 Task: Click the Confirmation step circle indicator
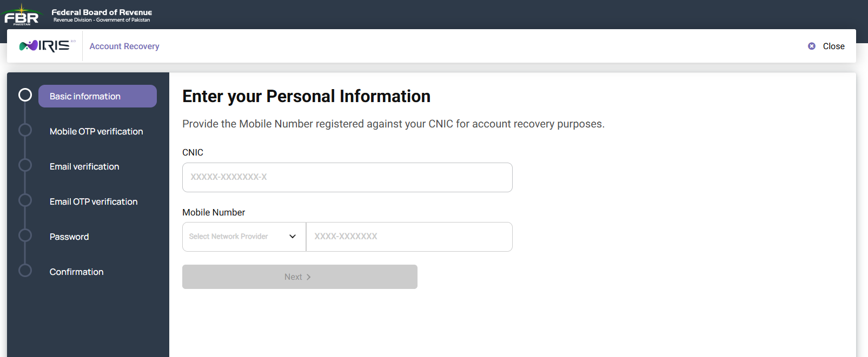25,271
